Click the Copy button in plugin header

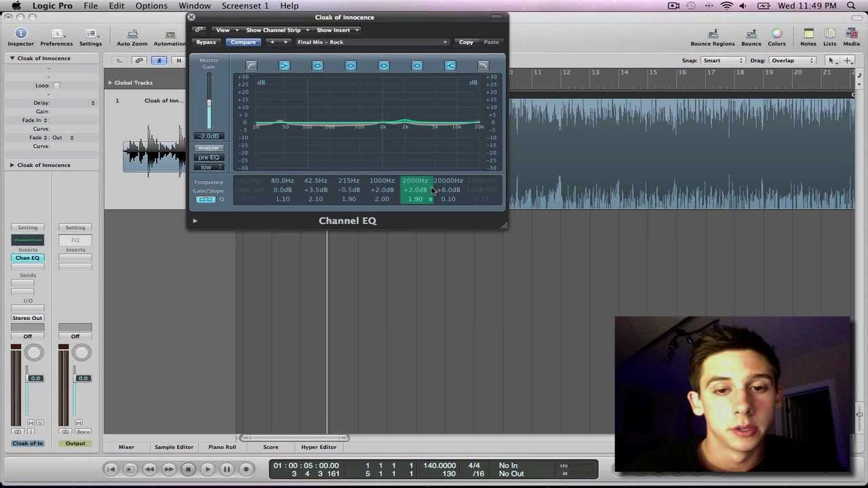[x=466, y=42]
